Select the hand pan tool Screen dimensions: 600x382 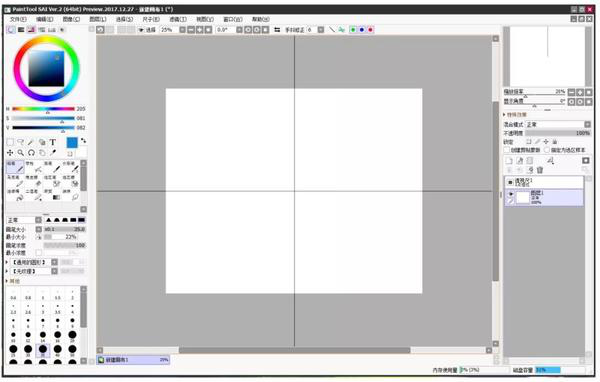click(x=42, y=153)
